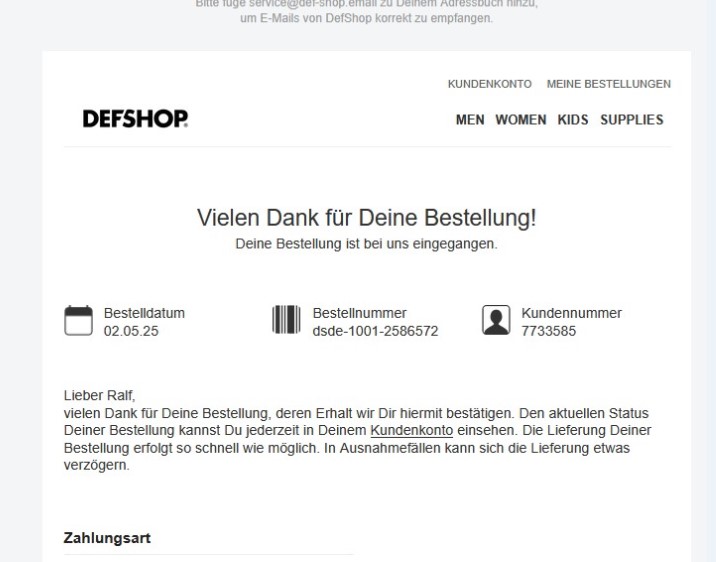The width and height of the screenshot is (716, 562).
Task: Open the KIDS category
Action: (573, 120)
